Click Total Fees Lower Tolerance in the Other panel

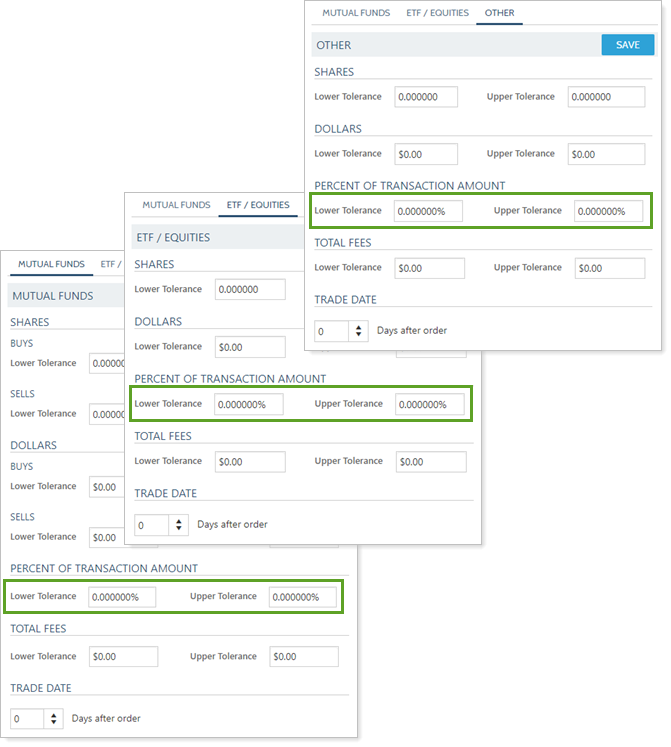[x=430, y=268]
